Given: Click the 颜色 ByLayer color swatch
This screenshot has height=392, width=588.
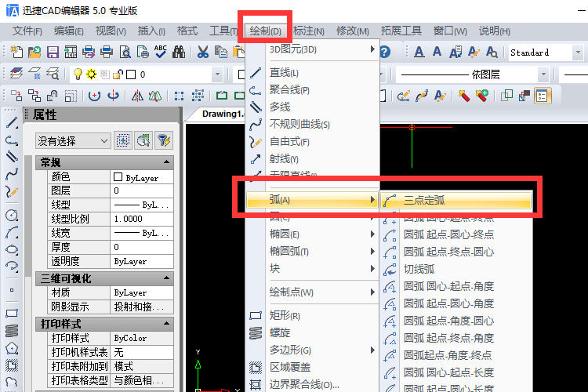Looking at the screenshot, I should pos(118,176).
